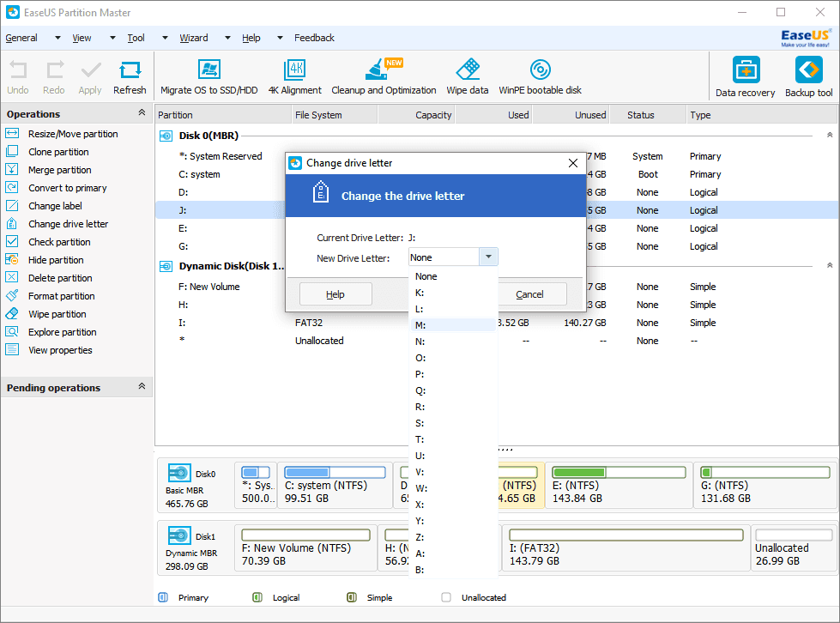Close the Change drive letter dialog
The image size is (840, 623).
click(x=572, y=163)
